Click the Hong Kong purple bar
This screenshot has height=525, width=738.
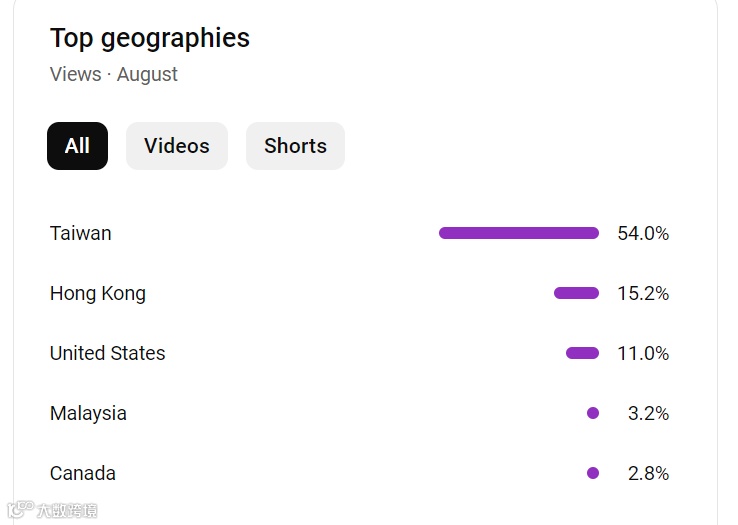pos(576,293)
